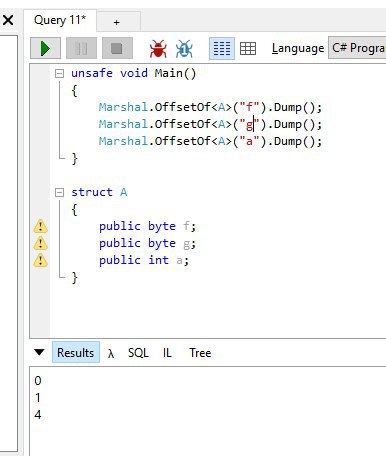Click the warning icon beside int a
This screenshot has width=386, height=456.
coord(41,260)
